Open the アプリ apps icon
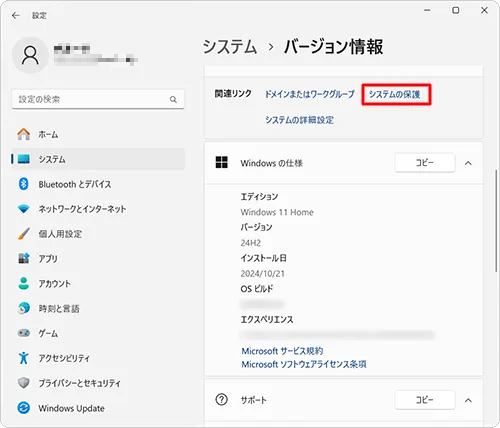Image resolution: width=500 pixels, height=428 pixels. click(x=23, y=259)
